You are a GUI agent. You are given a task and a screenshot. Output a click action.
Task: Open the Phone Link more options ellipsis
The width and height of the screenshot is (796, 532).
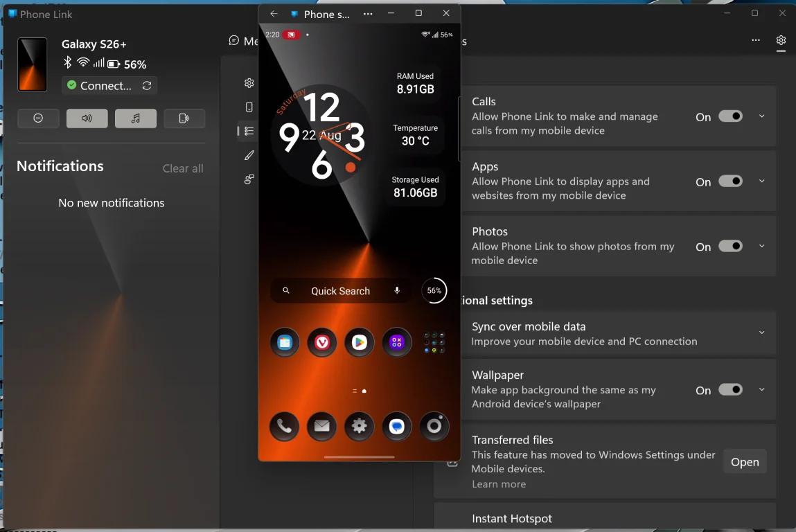click(755, 40)
